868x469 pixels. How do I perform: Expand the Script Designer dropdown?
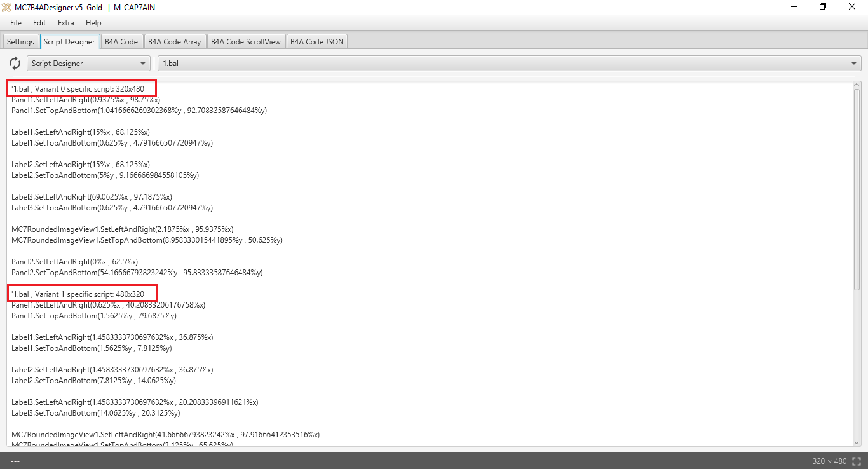click(88, 64)
